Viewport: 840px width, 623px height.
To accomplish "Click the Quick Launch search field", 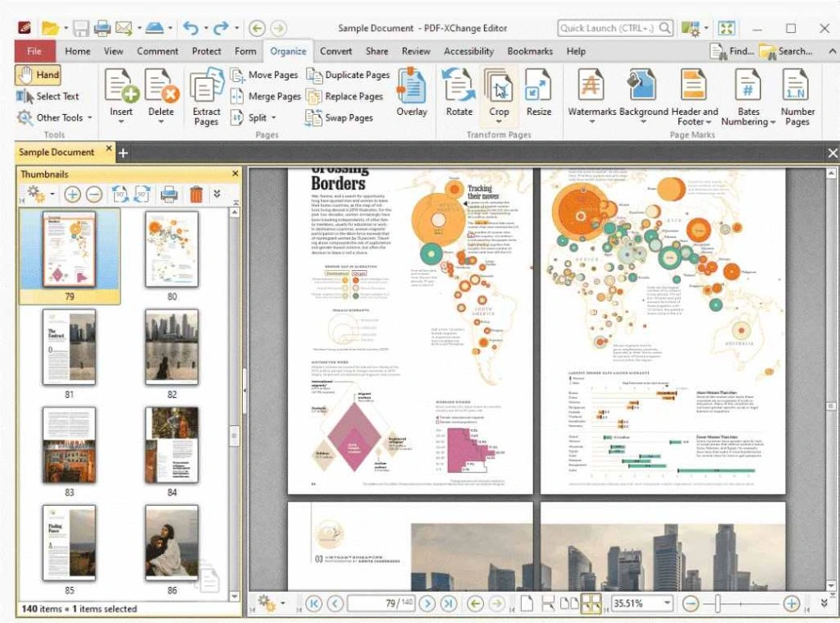I will click(615, 28).
